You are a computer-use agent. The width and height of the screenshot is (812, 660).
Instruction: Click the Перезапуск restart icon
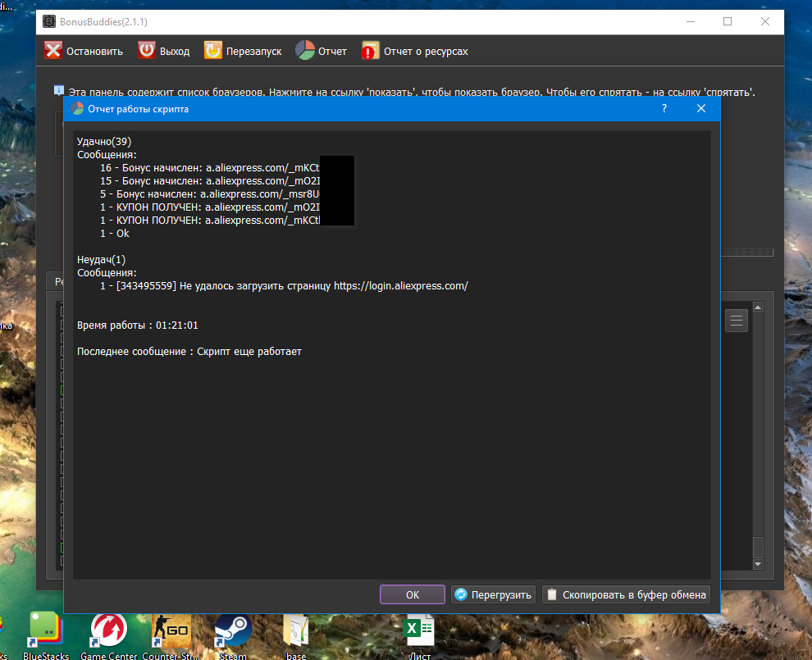(x=212, y=50)
